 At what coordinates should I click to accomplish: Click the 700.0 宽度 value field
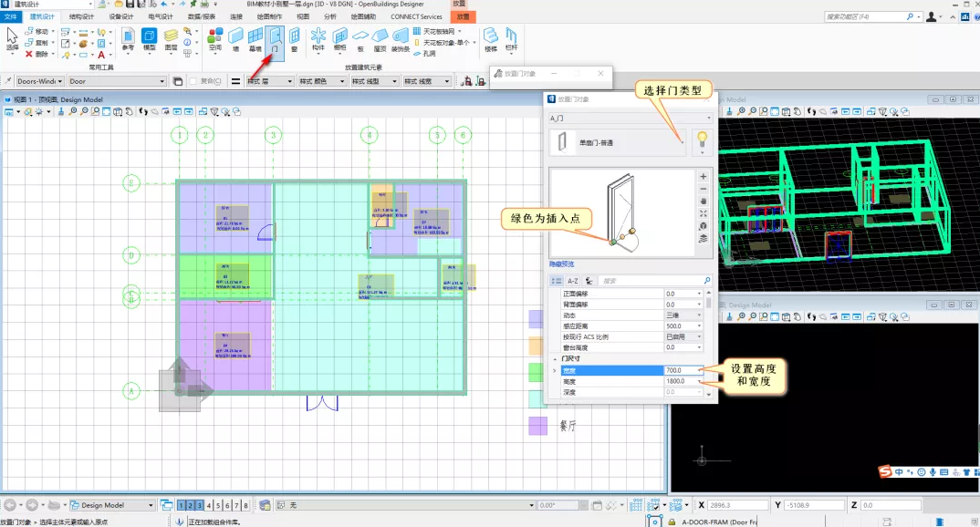click(x=683, y=370)
